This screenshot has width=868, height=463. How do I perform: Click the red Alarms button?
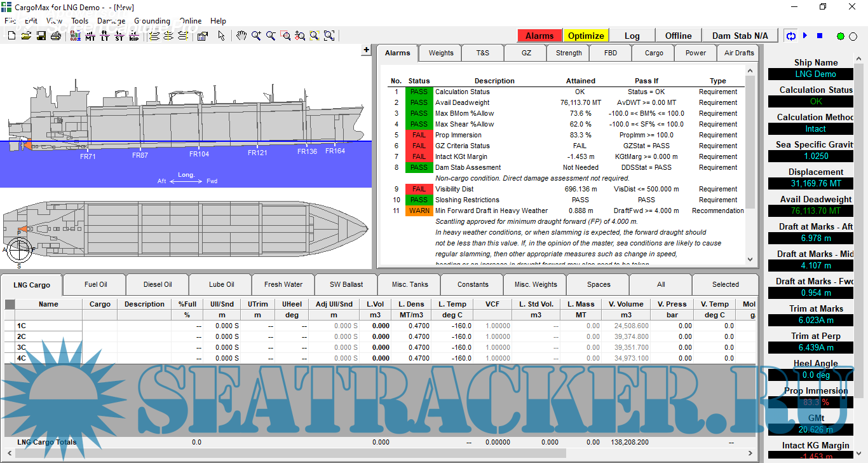pyautogui.click(x=539, y=36)
